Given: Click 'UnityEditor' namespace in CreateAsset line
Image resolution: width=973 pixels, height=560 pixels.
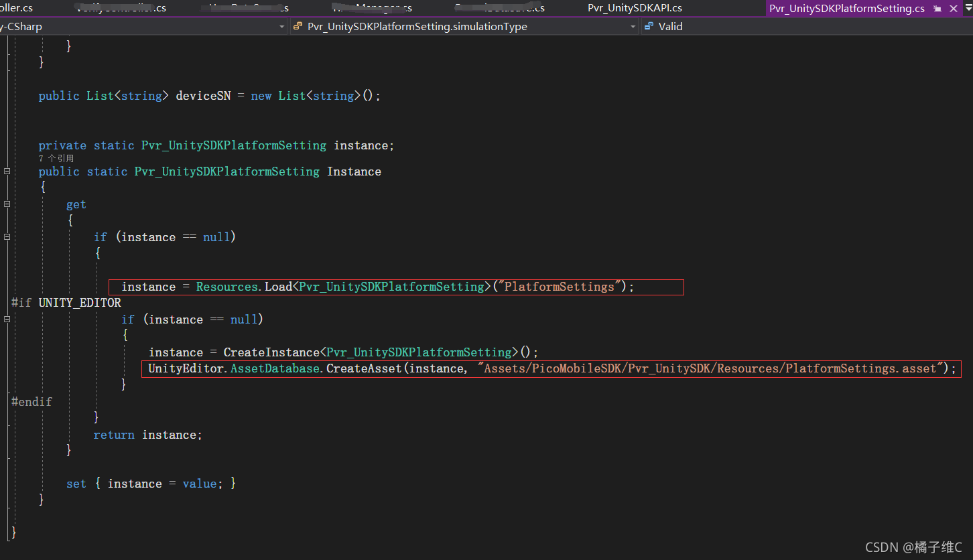Looking at the screenshot, I should 186,368.
